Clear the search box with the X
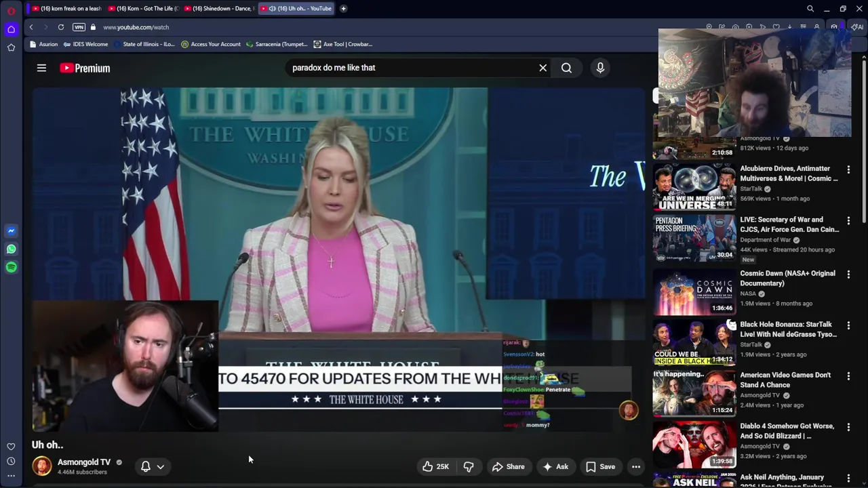Viewport: 868px width, 488px height. (542, 68)
